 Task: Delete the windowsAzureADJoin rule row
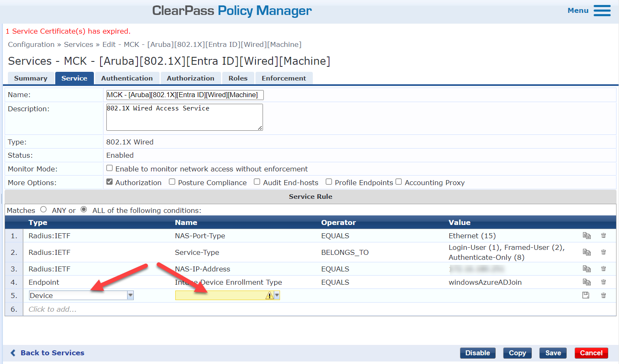(x=603, y=282)
